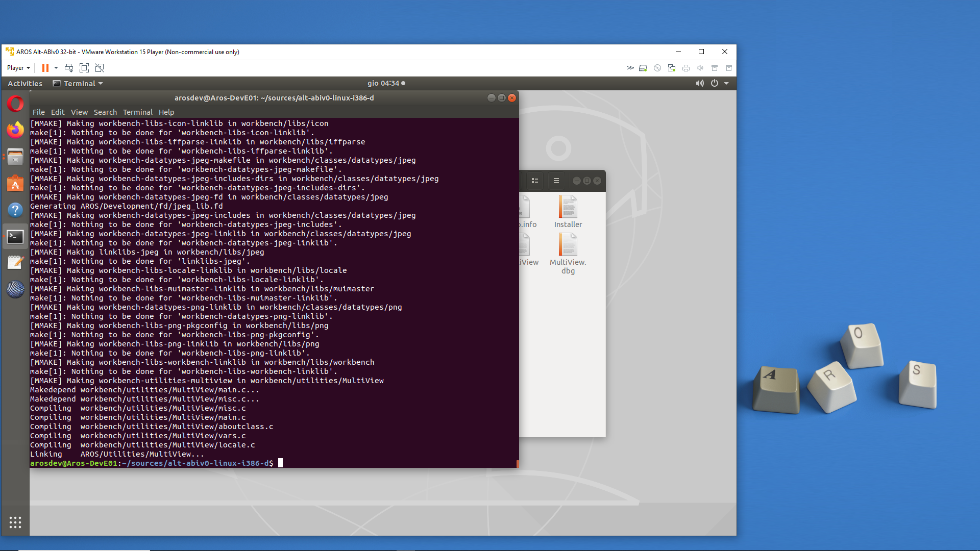Click the 'Generating AROS/Development/fd/jpeg_lib.fd' line
Image resolution: width=980 pixels, height=551 pixels.
[x=127, y=206]
